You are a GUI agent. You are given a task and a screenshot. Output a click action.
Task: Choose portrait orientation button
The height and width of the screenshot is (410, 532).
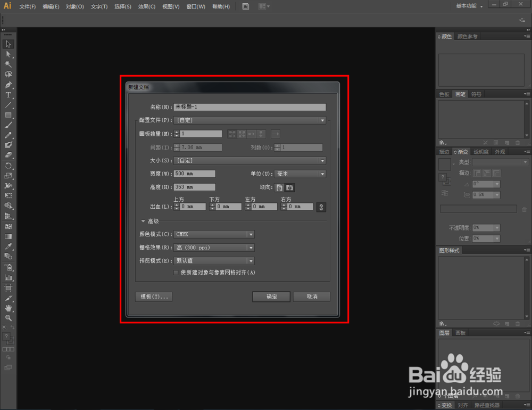279,187
